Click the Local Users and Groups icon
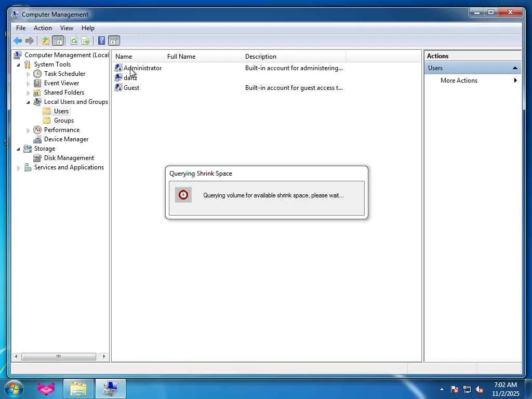 tap(37, 102)
